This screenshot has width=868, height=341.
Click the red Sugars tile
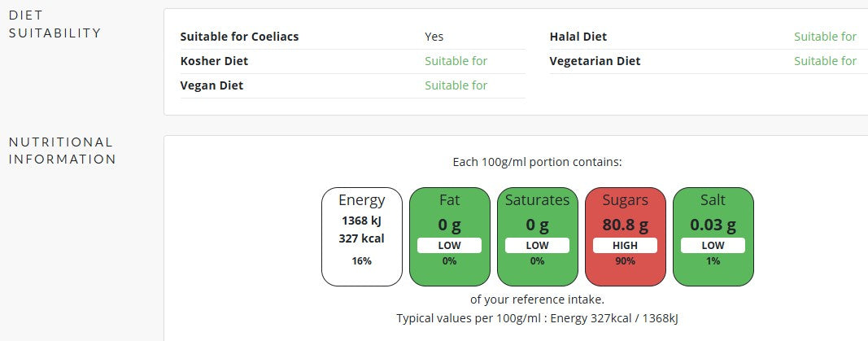625,236
